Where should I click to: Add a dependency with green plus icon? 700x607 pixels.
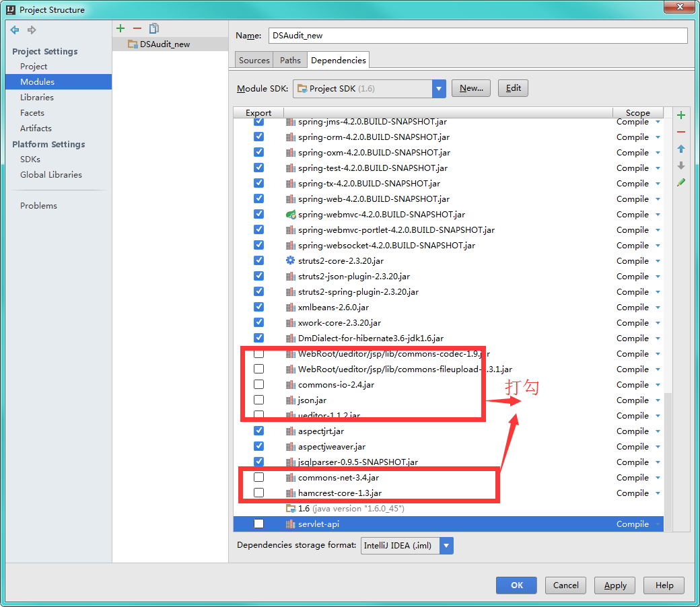point(680,115)
